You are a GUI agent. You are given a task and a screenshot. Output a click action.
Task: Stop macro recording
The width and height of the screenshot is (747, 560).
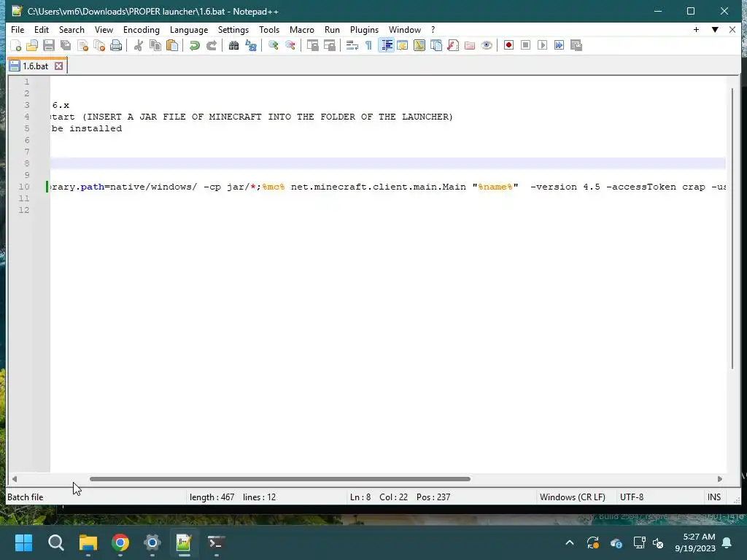pyautogui.click(x=525, y=45)
